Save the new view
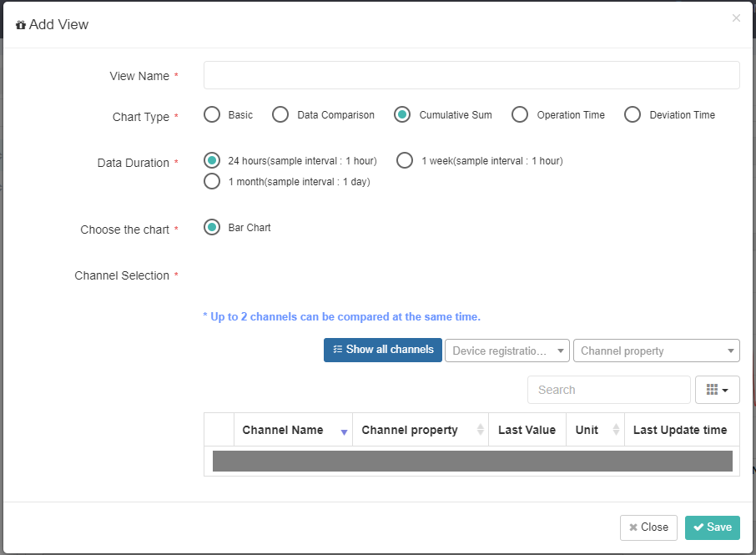Viewport: 756px width, 555px height. click(x=712, y=527)
